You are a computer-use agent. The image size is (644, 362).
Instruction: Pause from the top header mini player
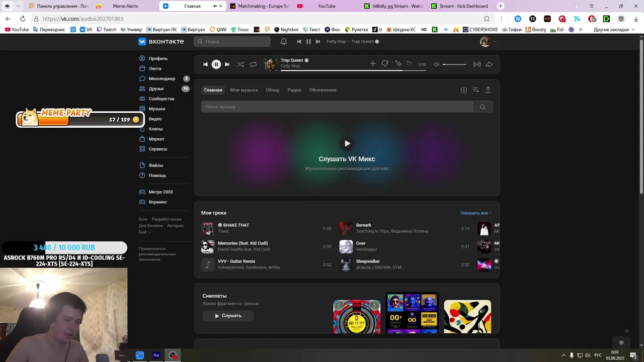pyautogui.click(x=308, y=41)
